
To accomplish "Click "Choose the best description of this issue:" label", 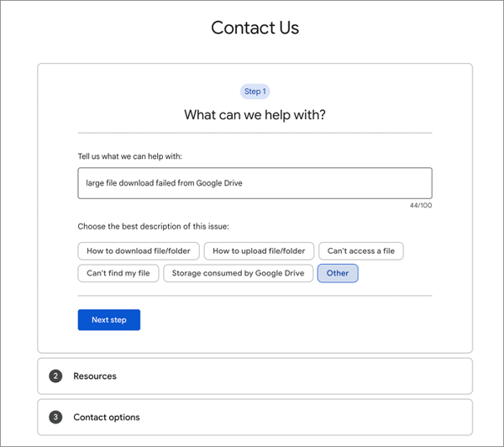I will pos(153,227).
